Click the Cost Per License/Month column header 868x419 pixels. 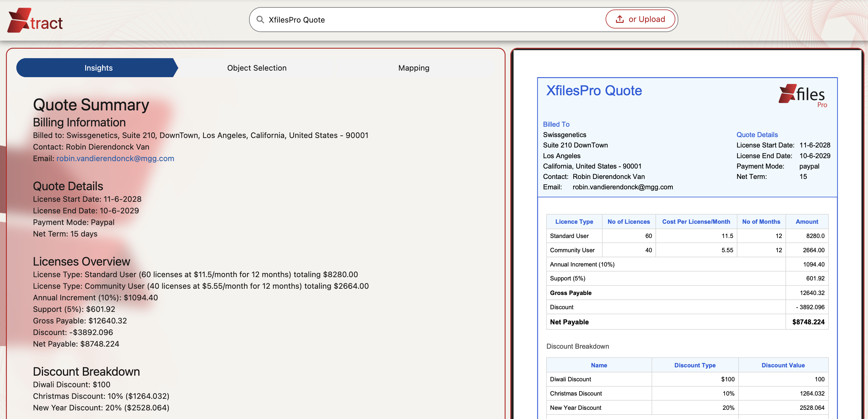click(696, 222)
